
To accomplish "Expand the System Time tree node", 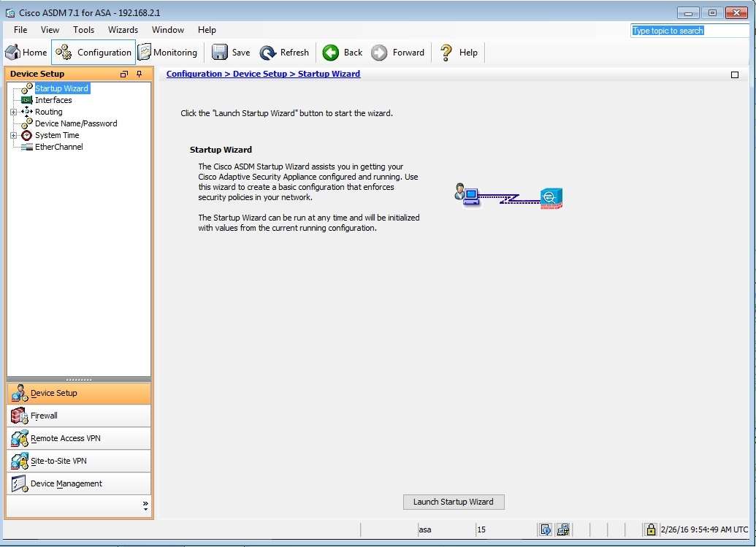I will pos(13,135).
